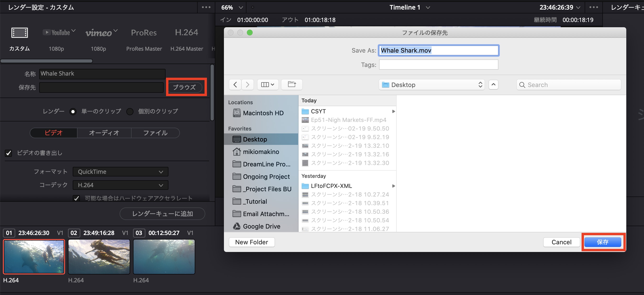Screen dimensions: 644x295
Task: Open the Desktop location popup menu
Action: [x=432, y=85]
